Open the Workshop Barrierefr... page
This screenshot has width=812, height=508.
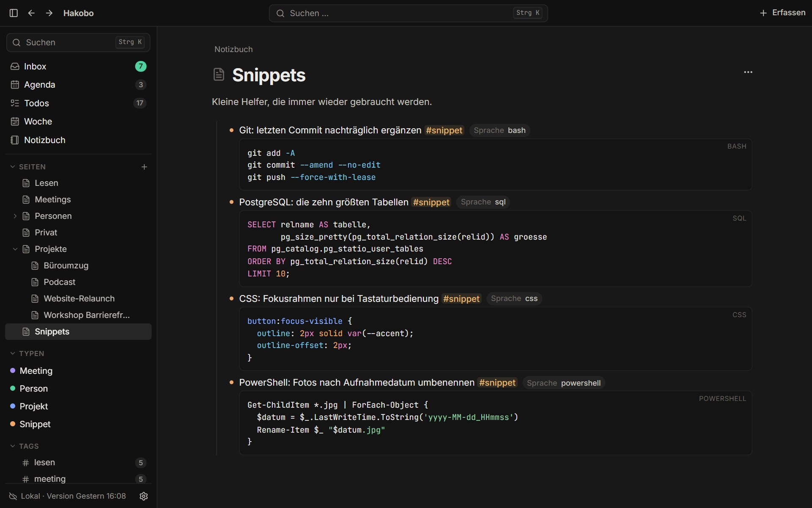point(78,315)
